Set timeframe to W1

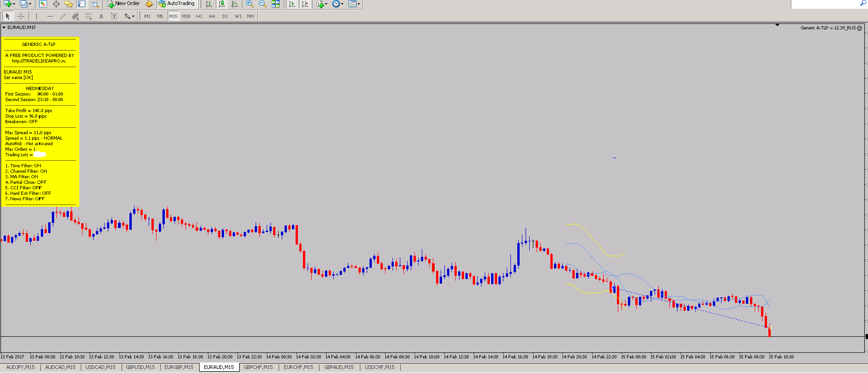(x=238, y=16)
